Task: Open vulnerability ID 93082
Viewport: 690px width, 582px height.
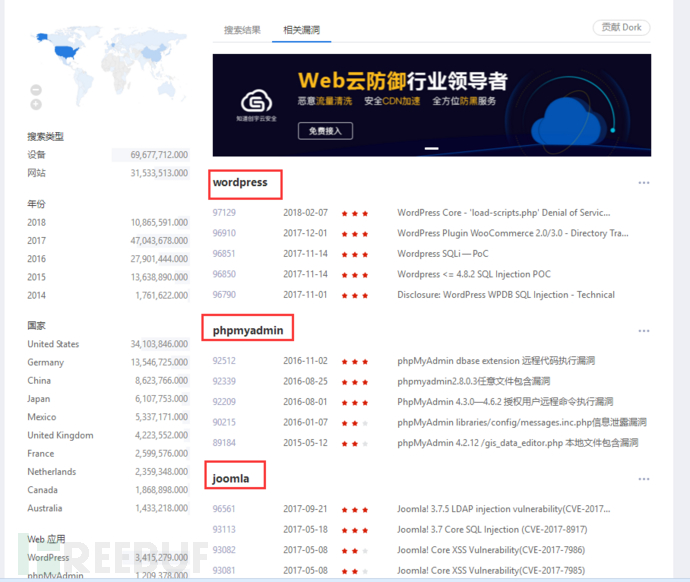Action: (224, 550)
